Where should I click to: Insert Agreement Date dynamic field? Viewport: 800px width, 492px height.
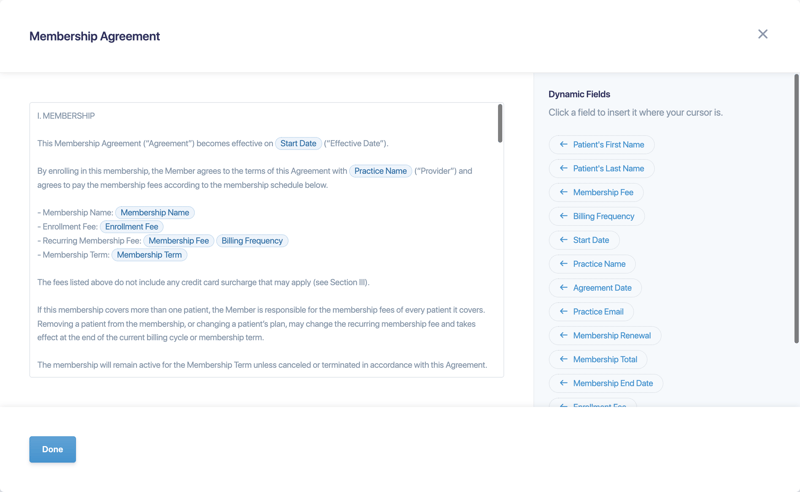coord(595,288)
